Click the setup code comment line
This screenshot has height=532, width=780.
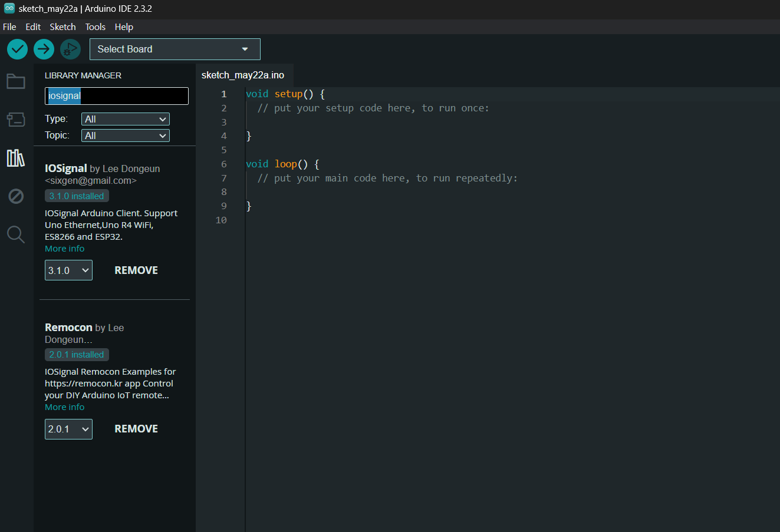[x=373, y=108]
